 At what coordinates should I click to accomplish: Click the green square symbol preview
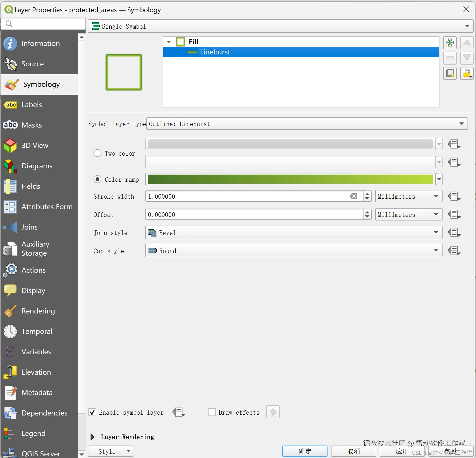coord(124,72)
